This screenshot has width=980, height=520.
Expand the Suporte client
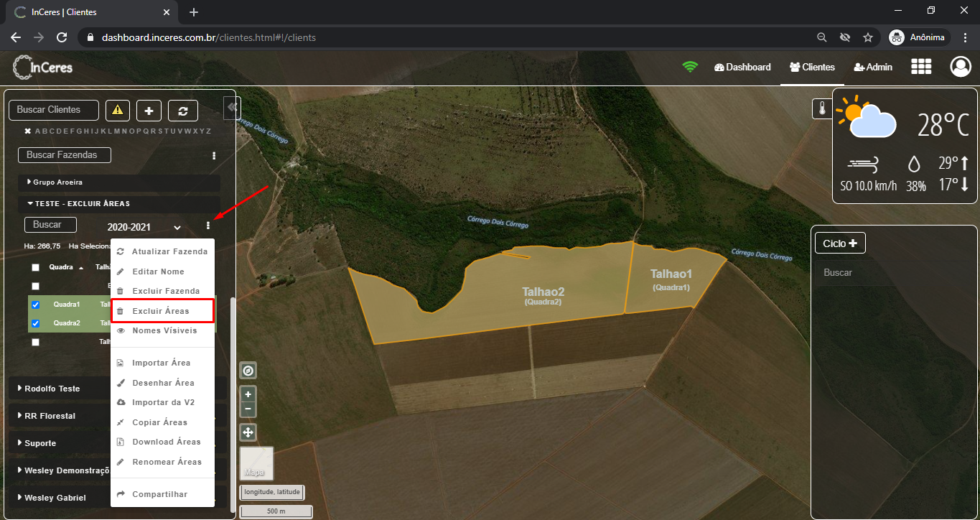(x=118, y=443)
